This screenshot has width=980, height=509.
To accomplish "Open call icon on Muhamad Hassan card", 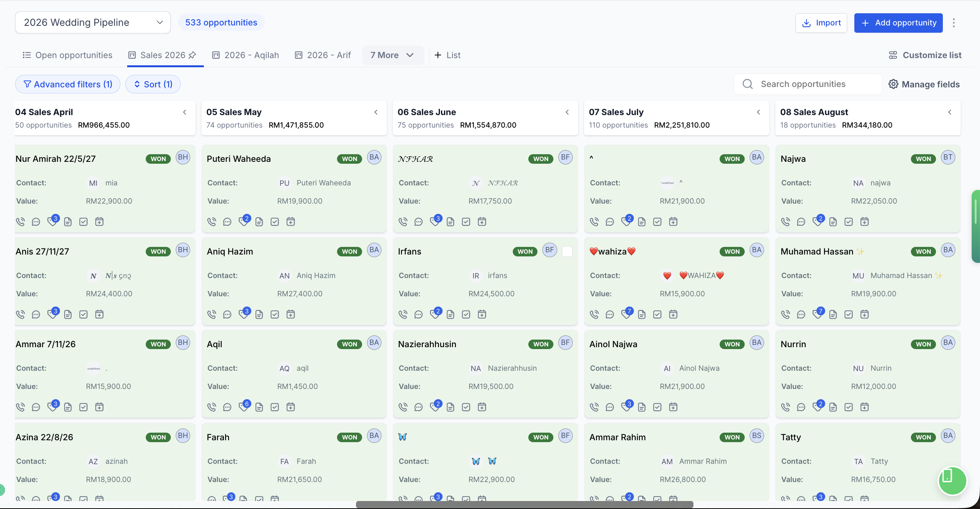I will (786, 314).
